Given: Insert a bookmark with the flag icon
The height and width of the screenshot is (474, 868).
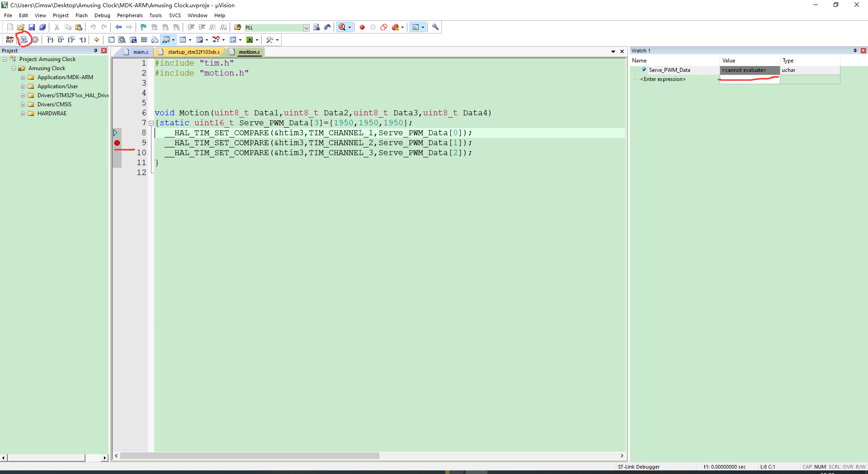Looking at the screenshot, I should pos(144,27).
